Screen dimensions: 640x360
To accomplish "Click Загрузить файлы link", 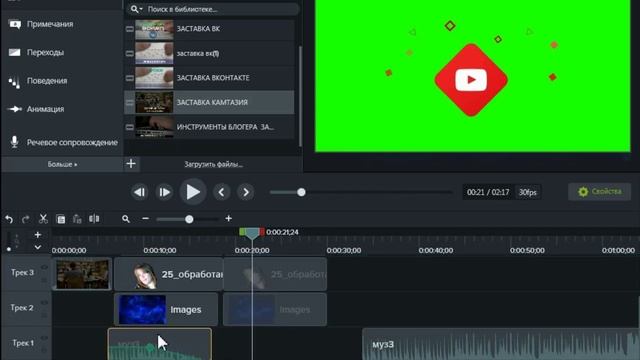I will 213,164.
